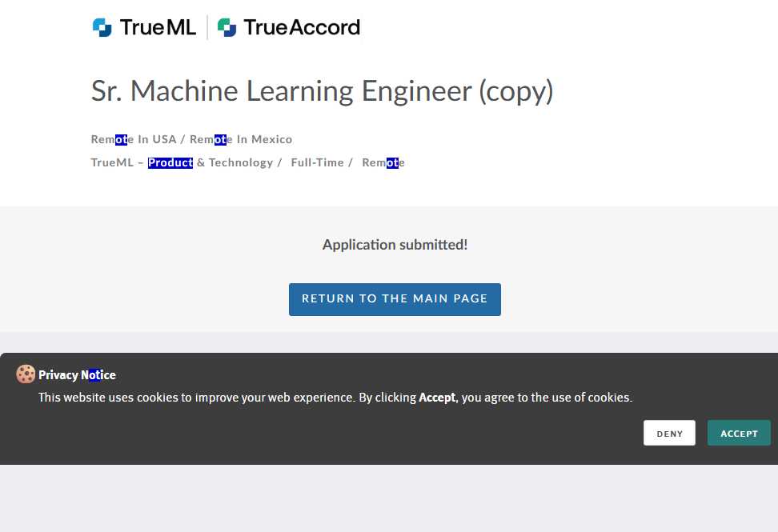Click the Remote In USA location text
Screen dimensions: 778x532
133,139
